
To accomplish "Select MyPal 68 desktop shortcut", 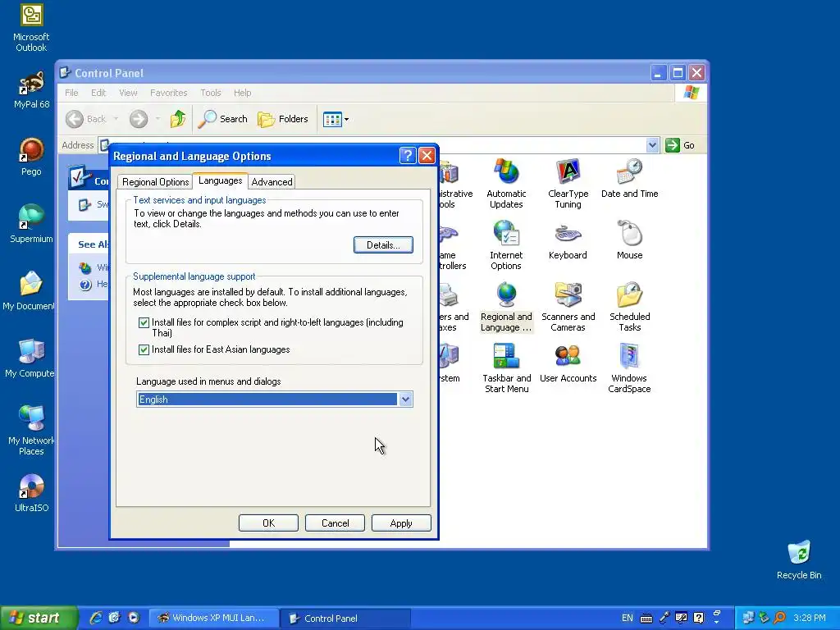I will (31, 90).
